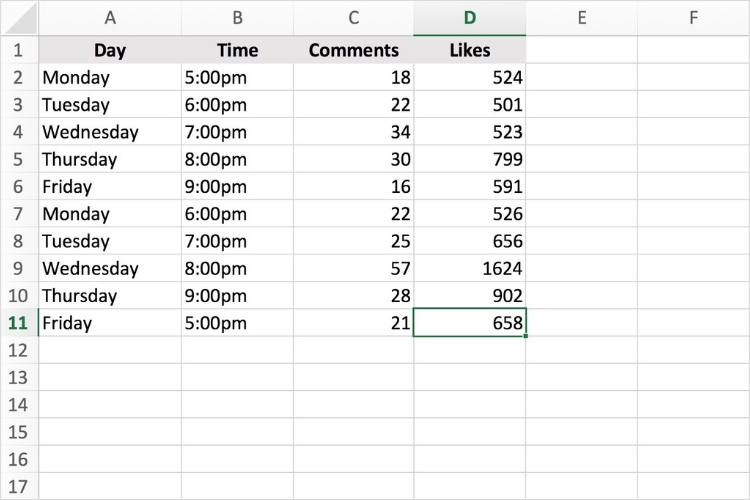Select the cell showing 57 comments
This screenshot has width=750, height=500.
[x=354, y=268]
